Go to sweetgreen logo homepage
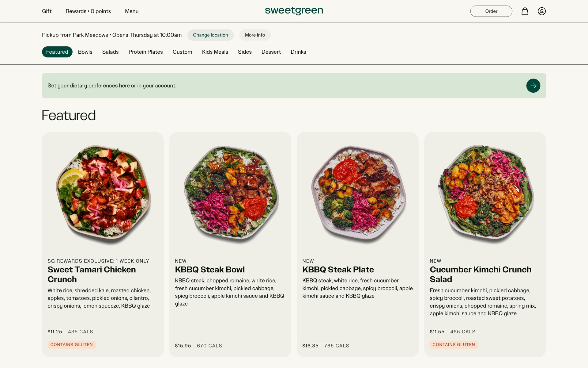Screen dimensions: 588x368 (294, 11)
